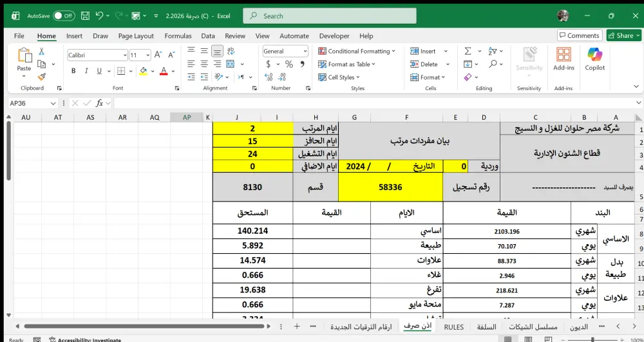644x342 pixels.
Task: Expand Conditional Formatting menu
Action: (356, 51)
